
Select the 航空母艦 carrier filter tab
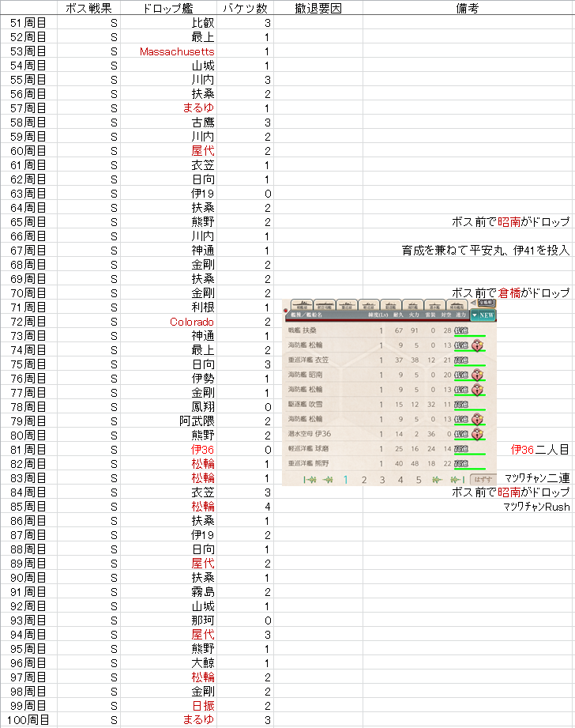(325, 304)
